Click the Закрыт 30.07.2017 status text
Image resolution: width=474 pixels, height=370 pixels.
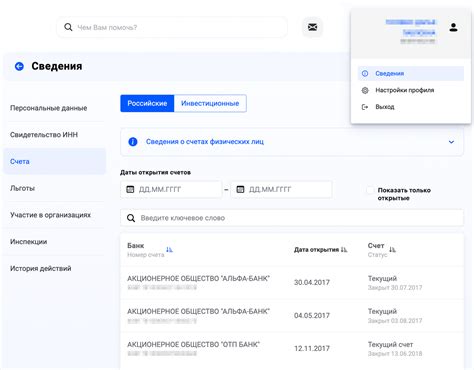point(395,287)
